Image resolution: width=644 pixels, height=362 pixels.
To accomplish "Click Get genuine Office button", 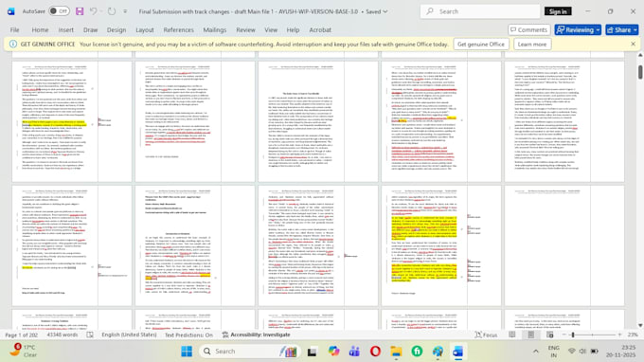I will 481,44.
